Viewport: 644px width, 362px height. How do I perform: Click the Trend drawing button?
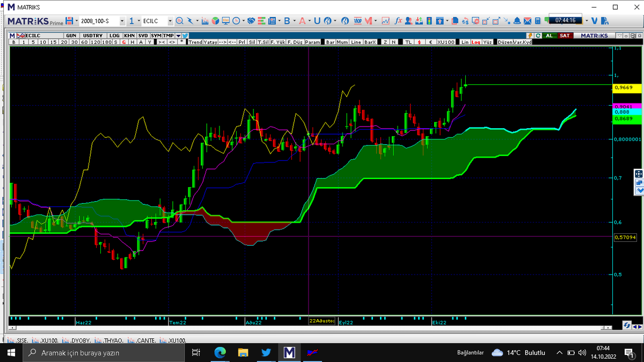(195, 42)
